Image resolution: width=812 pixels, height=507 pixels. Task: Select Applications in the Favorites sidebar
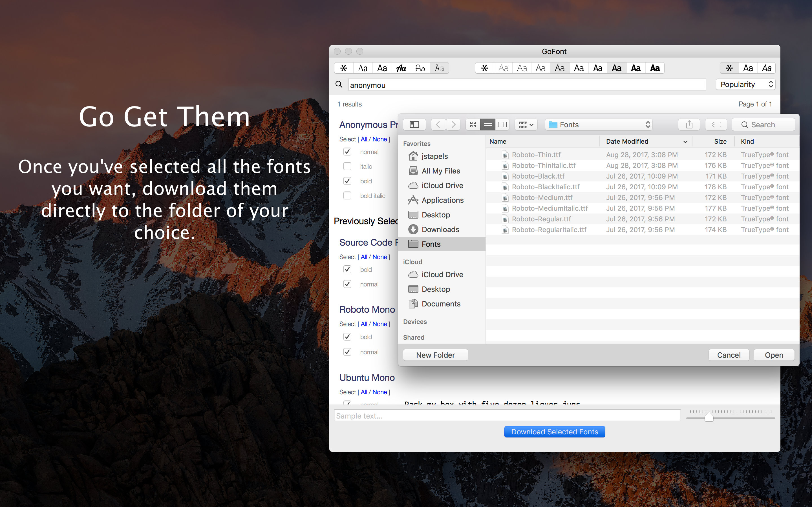tap(442, 200)
